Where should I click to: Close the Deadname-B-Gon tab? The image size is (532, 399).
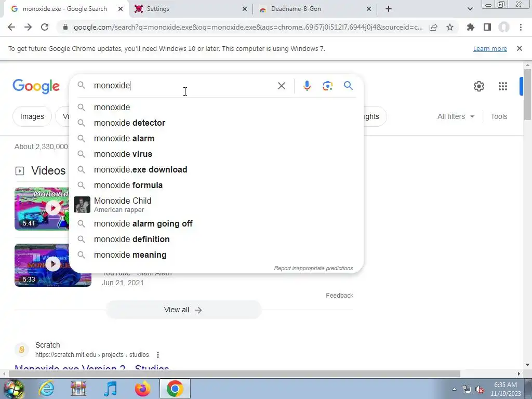point(369,9)
